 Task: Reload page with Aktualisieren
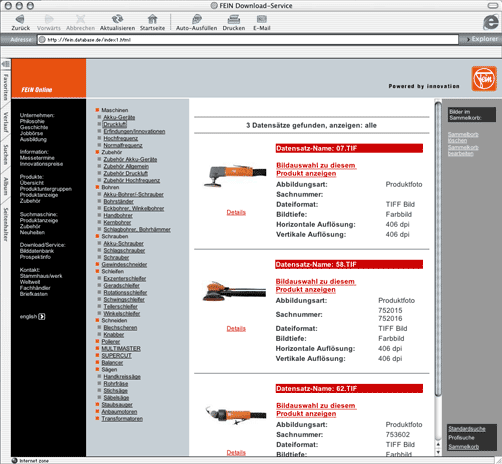pyautogui.click(x=117, y=22)
